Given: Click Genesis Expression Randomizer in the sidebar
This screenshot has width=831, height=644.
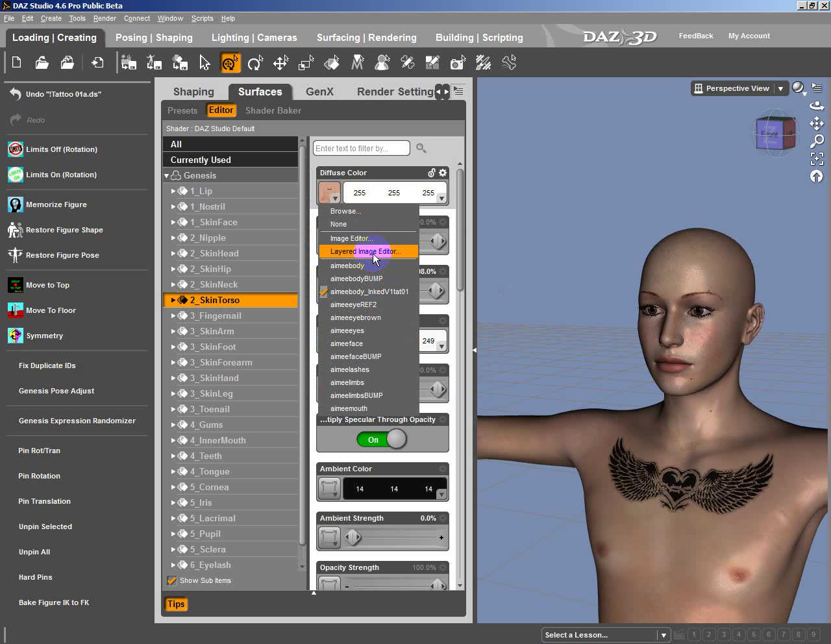Looking at the screenshot, I should point(77,421).
